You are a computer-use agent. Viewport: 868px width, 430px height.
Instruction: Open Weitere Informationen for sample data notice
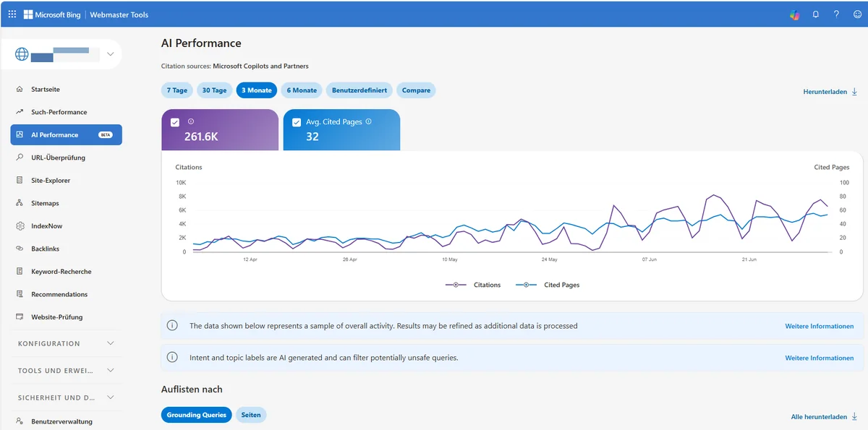[x=820, y=326]
